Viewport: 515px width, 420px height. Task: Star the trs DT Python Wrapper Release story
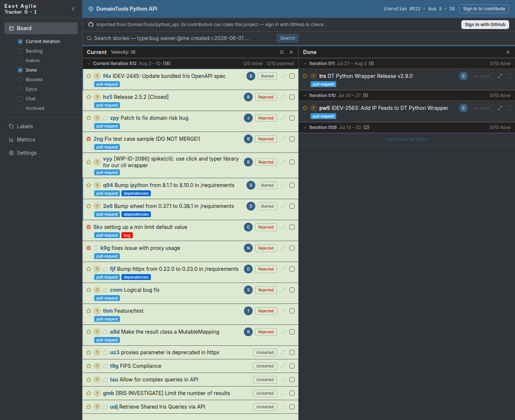[x=305, y=76]
